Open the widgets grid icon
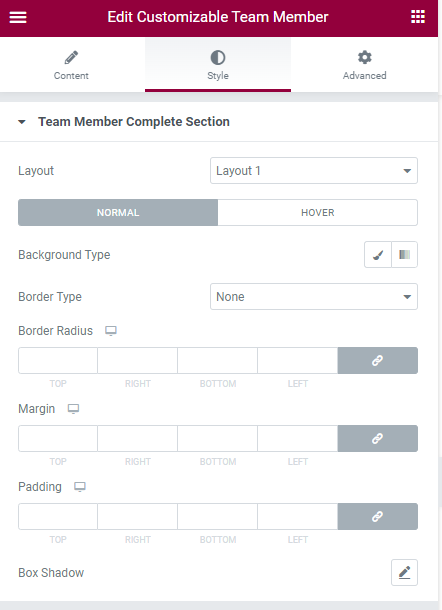The width and height of the screenshot is (442, 610). (x=418, y=17)
